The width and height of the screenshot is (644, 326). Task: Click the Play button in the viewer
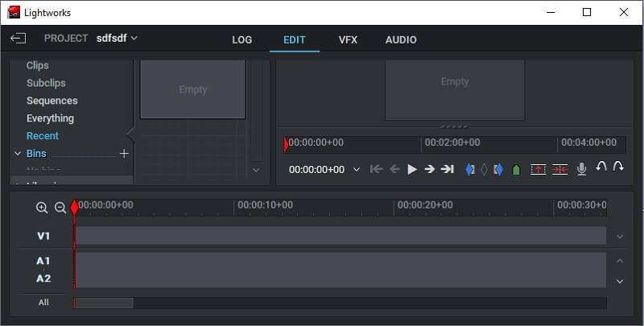[412, 169]
